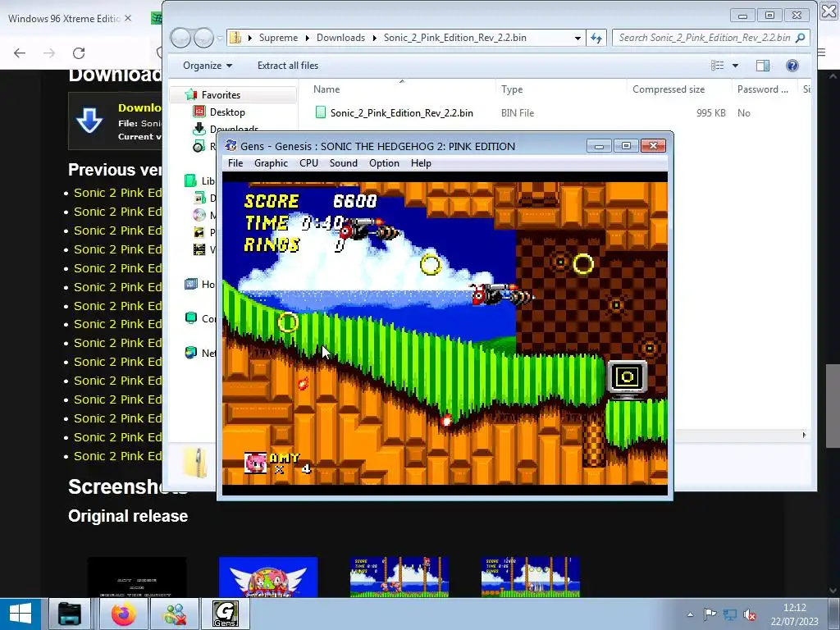Select Favorites in the navigation pane
840x630 pixels.
coord(221,95)
